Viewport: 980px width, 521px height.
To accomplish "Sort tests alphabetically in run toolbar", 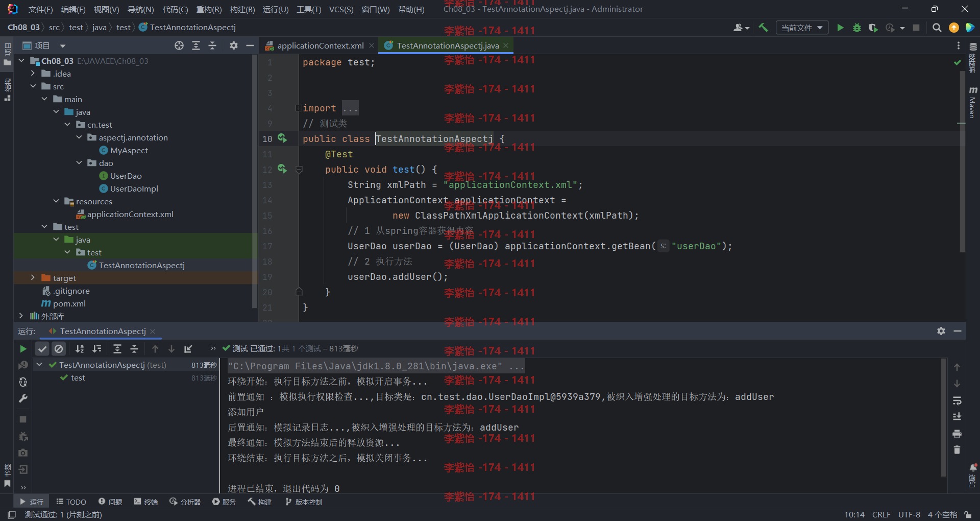I will coord(80,349).
